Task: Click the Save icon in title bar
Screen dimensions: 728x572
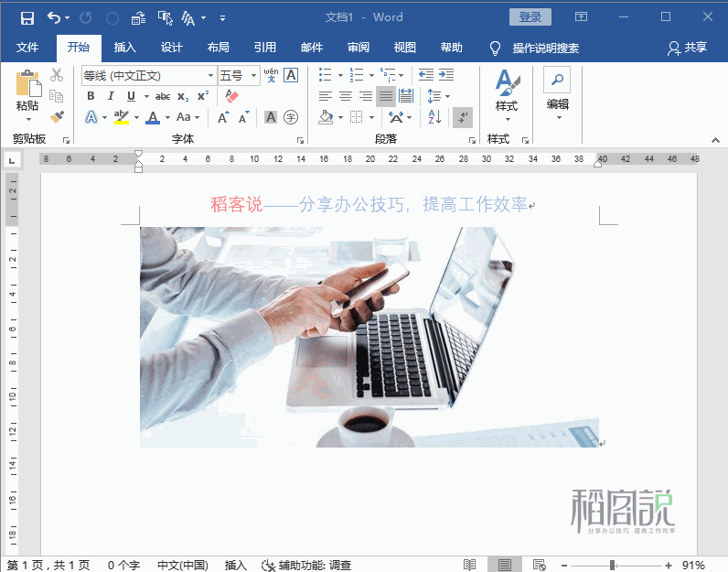Action: pyautogui.click(x=27, y=17)
